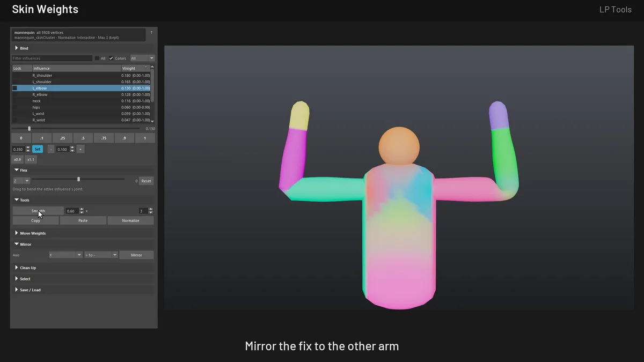The image size is (644, 362).
Task: Open the question mark help button
Action: 151,33
